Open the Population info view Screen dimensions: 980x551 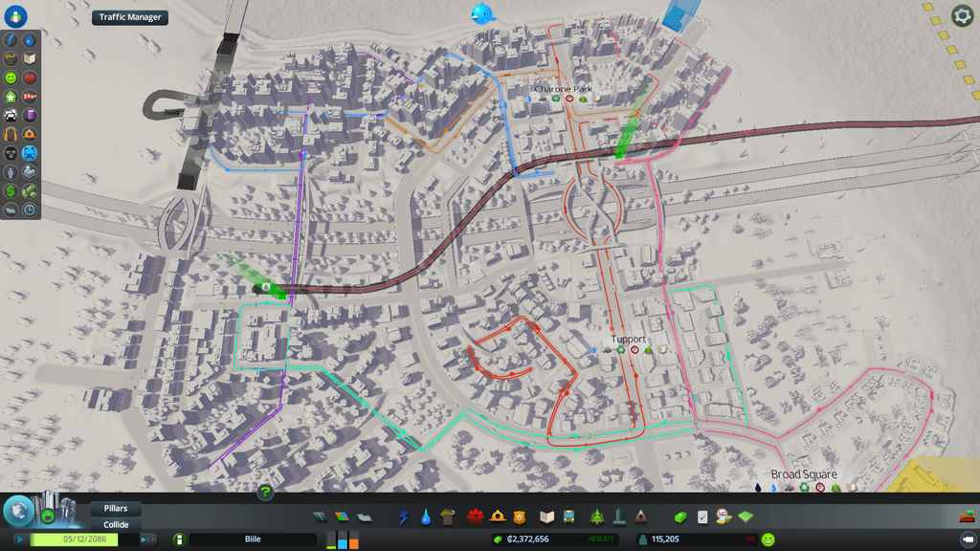coord(11,172)
